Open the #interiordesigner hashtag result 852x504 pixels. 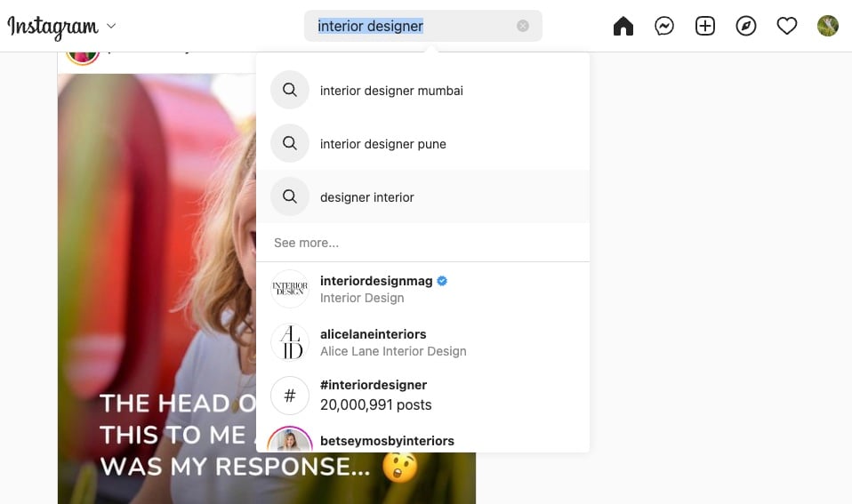point(422,395)
